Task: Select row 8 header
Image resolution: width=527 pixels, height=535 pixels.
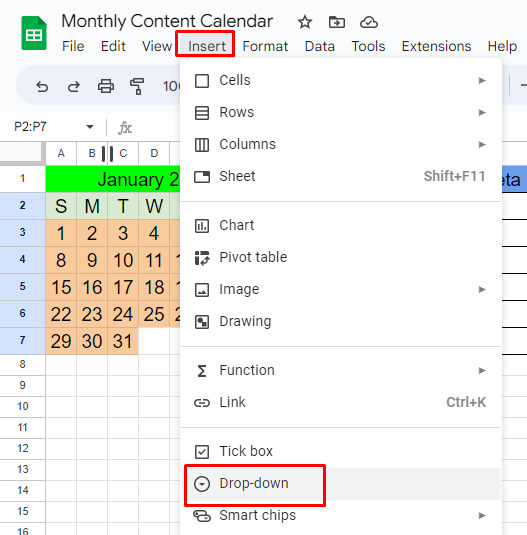Action: point(23,364)
